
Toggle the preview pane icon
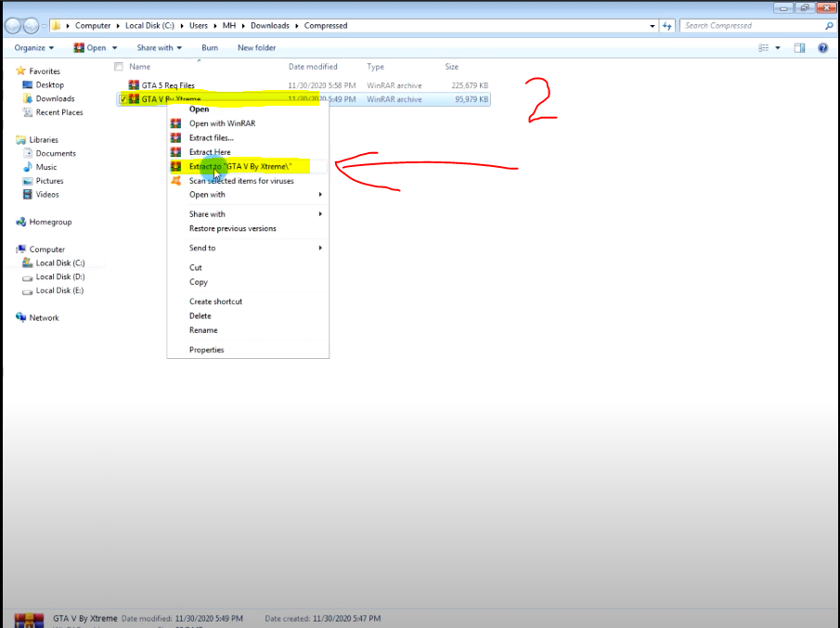click(799, 47)
